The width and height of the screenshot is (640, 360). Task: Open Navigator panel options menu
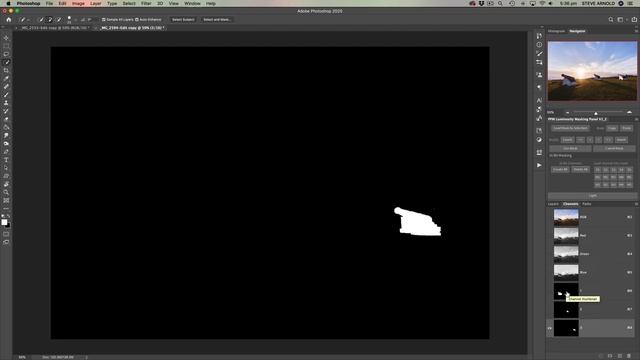click(636, 31)
